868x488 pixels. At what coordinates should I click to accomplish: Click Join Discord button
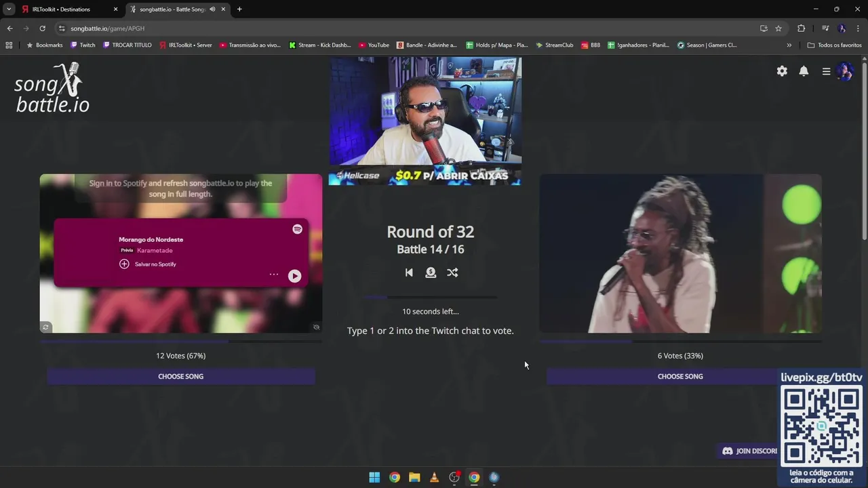tap(749, 451)
